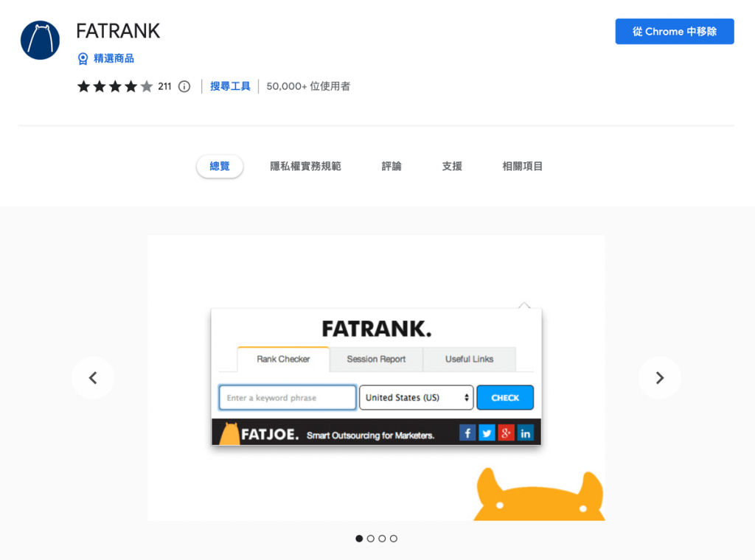This screenshot has width=755, height=560.
Task: Click the FATRANK extension logo icon
Action: point(40,40)
